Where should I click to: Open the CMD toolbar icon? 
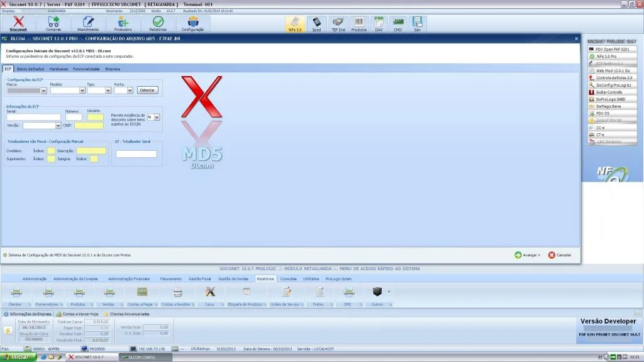pos(397,25)
